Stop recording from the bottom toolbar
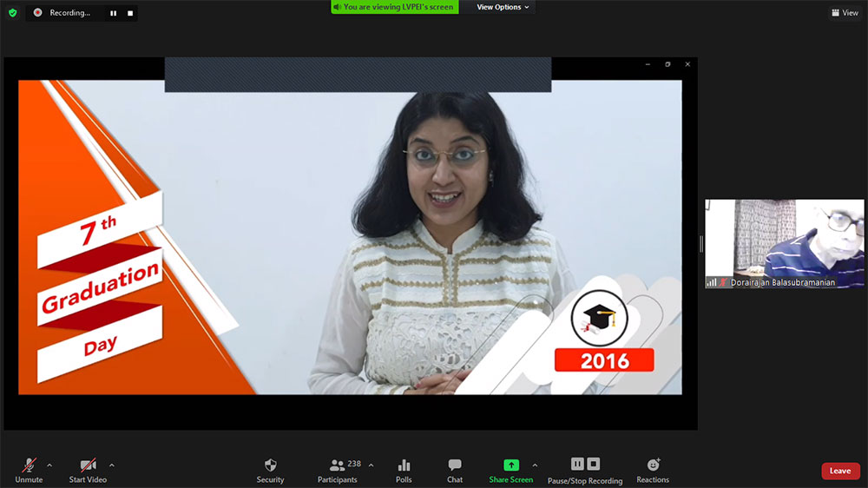 click(594, 464)
